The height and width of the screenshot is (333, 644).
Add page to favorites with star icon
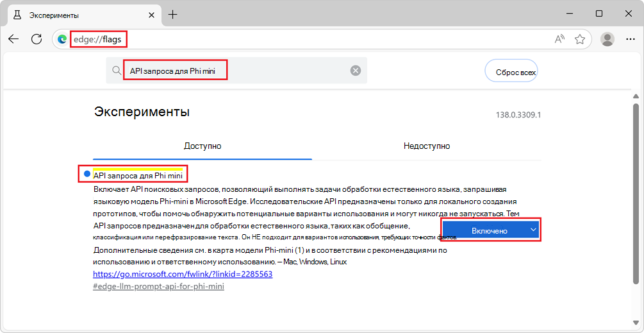579,39
